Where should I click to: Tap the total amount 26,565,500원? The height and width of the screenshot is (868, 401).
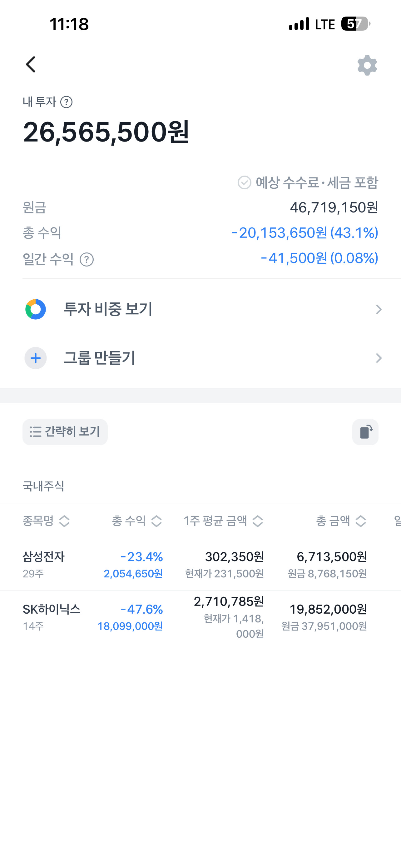106,132
